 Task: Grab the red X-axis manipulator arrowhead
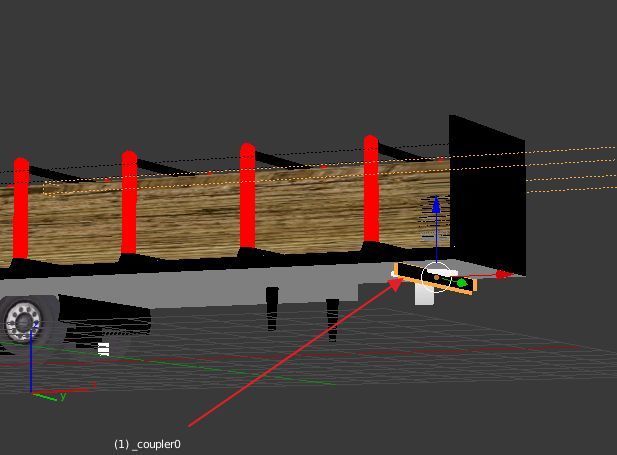tap(505, 274)
